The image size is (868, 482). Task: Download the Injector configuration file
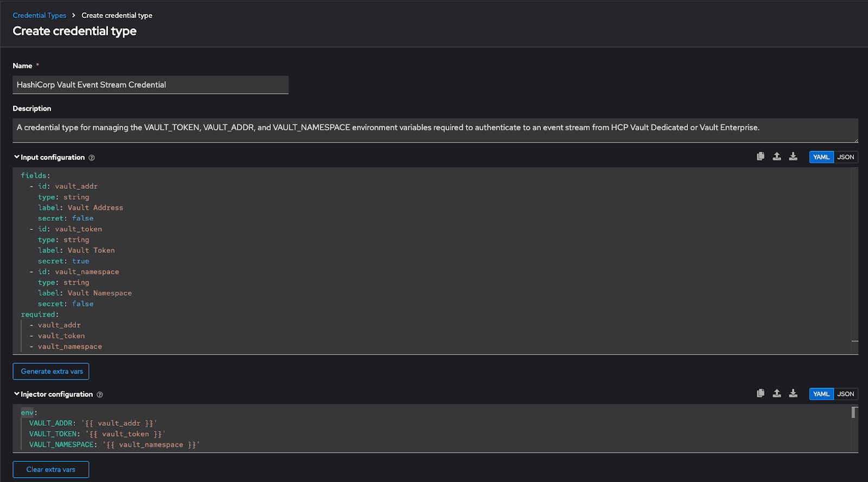[x=793, y=394]
